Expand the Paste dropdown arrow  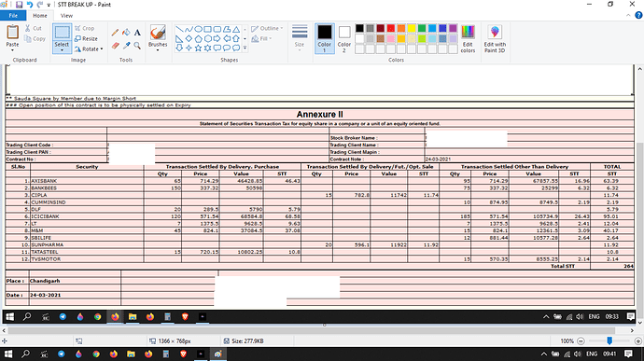click(x=12, y=50)
